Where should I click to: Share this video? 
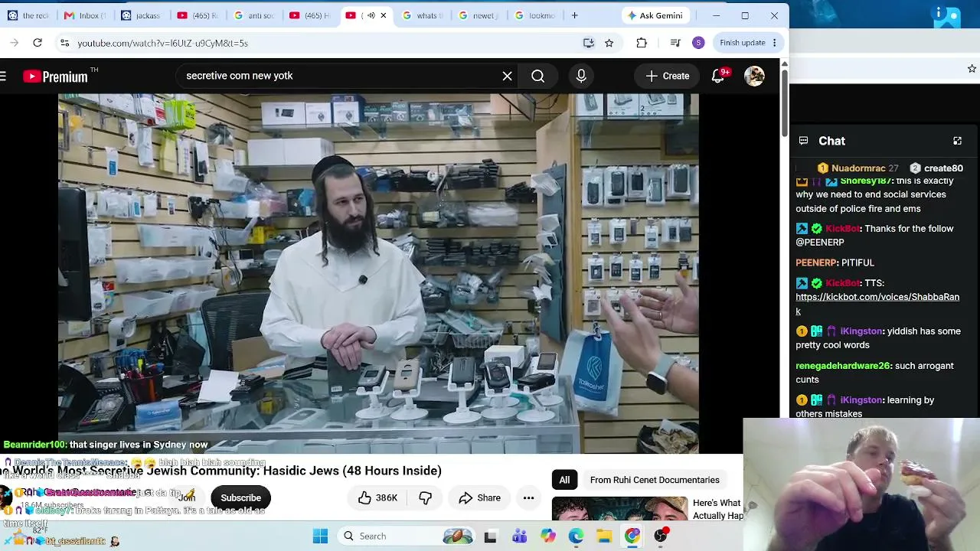(479, 497)
